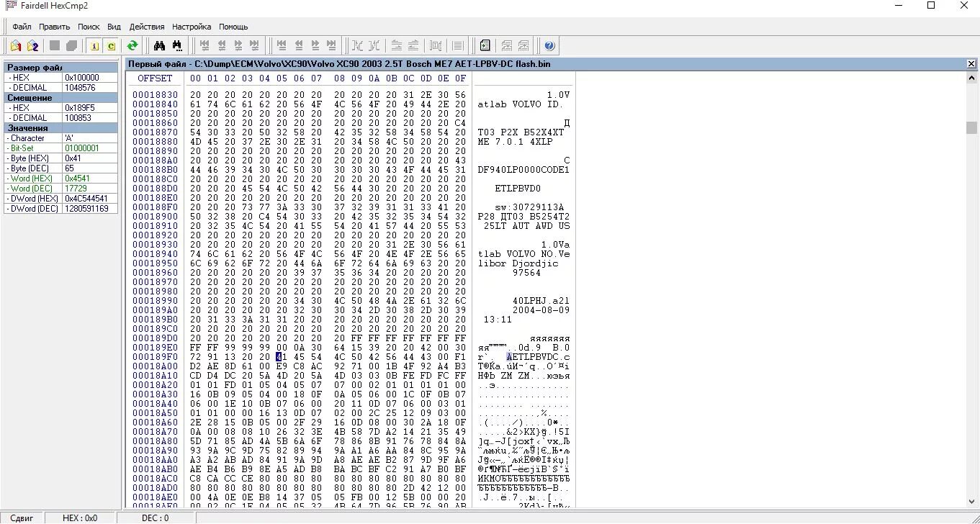Screen dimensions: 980x524
Task: Open the Действия menu
Action: click(x=147, y=27)
